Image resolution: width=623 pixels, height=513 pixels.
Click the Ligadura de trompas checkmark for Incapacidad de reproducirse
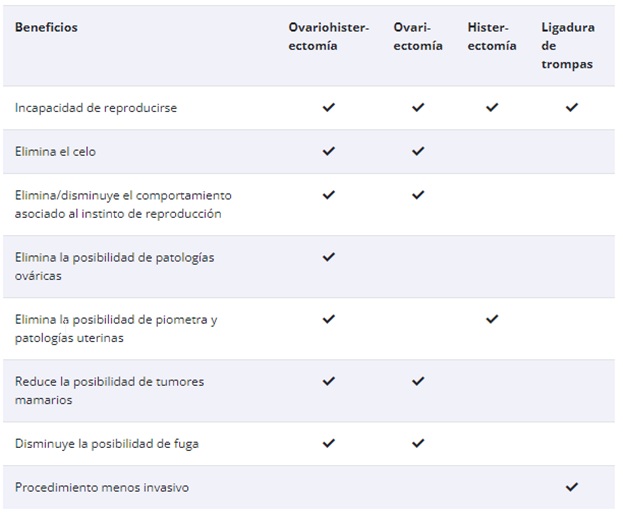(572, 107)
